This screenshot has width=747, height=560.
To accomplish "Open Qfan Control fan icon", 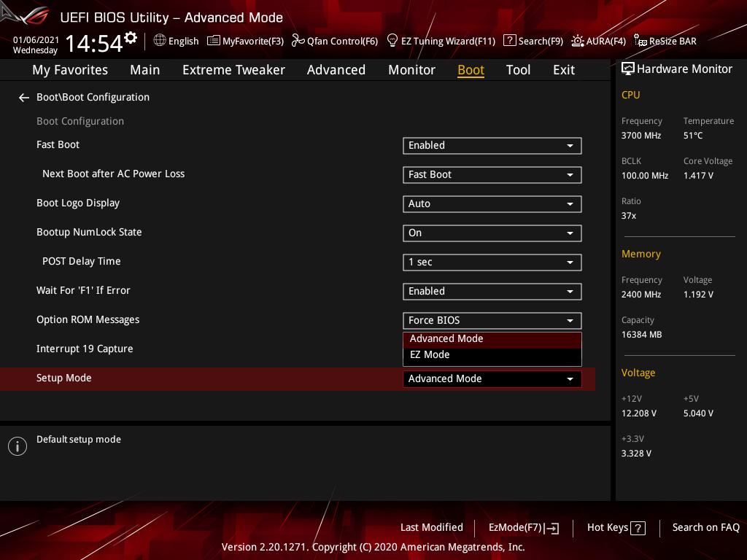I will click(298, 41).
